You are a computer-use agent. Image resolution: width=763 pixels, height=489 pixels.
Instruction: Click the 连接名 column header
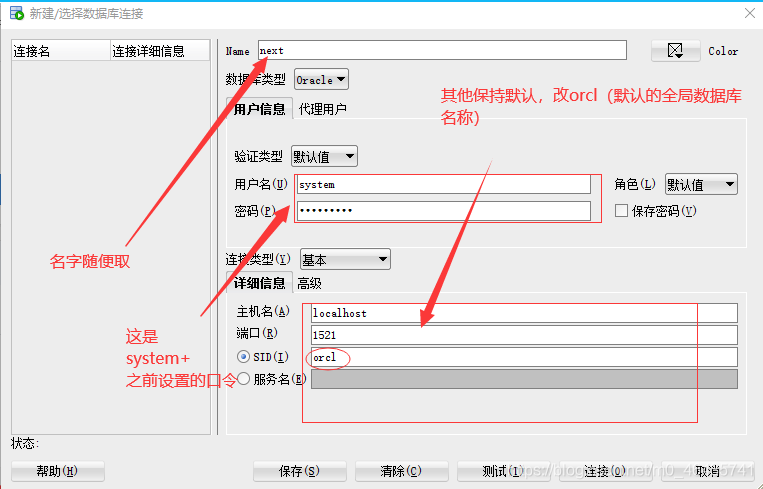(61, 51)
